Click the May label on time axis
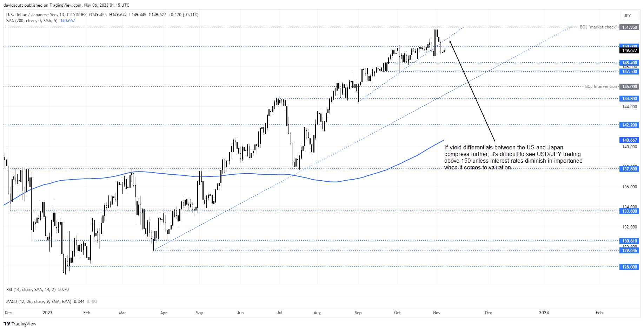This screenshot has width=644, height=330. (199, 313)
